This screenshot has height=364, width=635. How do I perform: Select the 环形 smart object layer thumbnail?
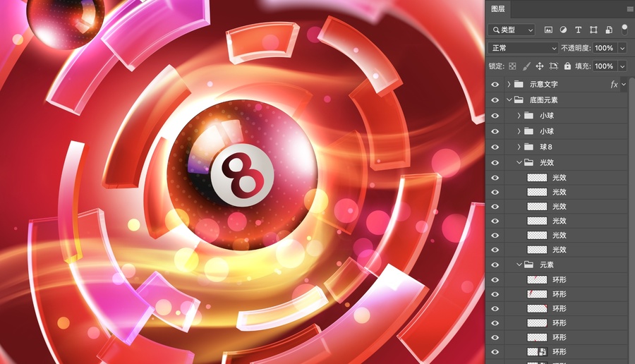(537, 352)
